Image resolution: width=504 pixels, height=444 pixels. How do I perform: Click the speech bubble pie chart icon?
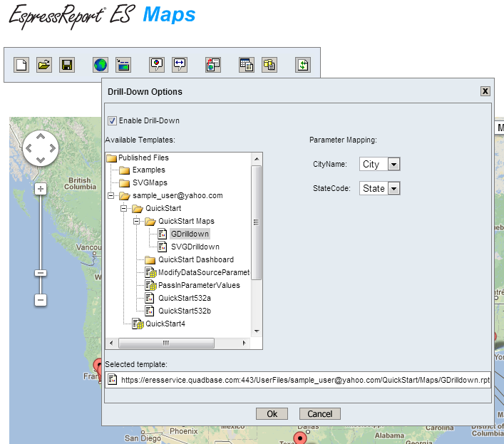pos(157,65)
